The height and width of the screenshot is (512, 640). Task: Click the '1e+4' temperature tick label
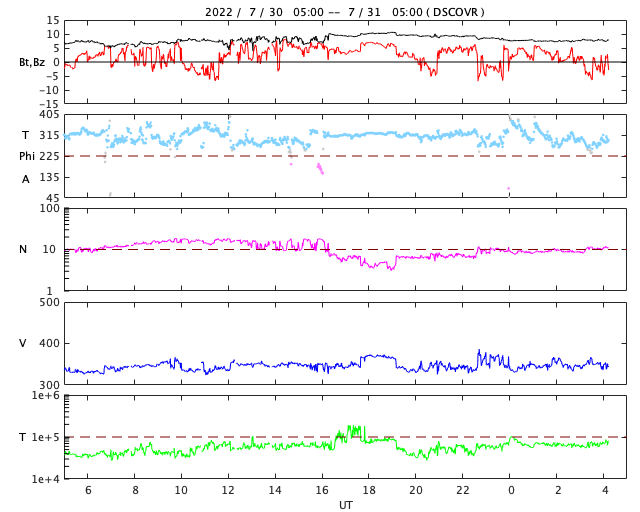(46, 479)
